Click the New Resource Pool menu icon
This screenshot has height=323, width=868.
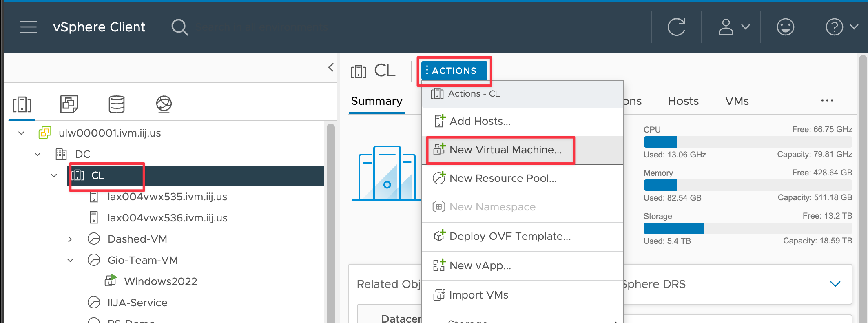(x=439, y=178)
